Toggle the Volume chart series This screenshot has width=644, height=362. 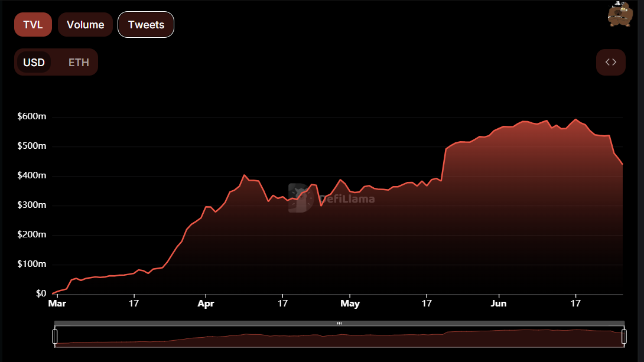click(x=85, y=25)
